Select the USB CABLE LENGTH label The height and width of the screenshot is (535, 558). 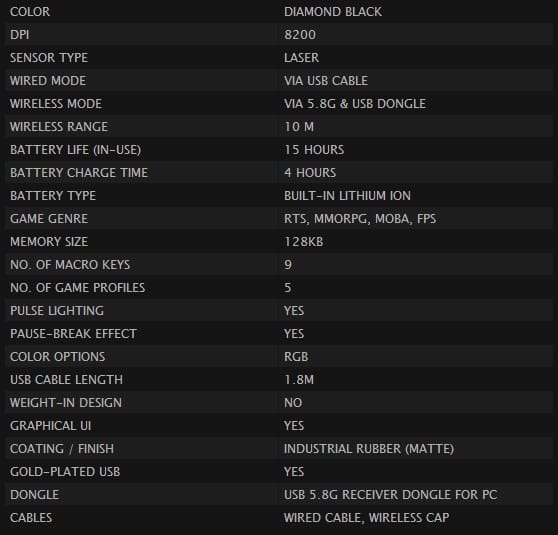66,379
